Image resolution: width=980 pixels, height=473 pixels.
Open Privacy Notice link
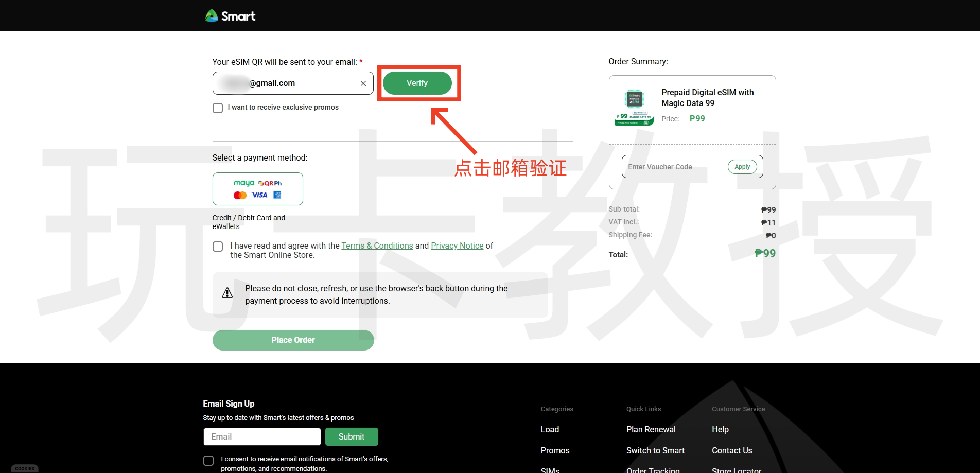click(457, 246)
